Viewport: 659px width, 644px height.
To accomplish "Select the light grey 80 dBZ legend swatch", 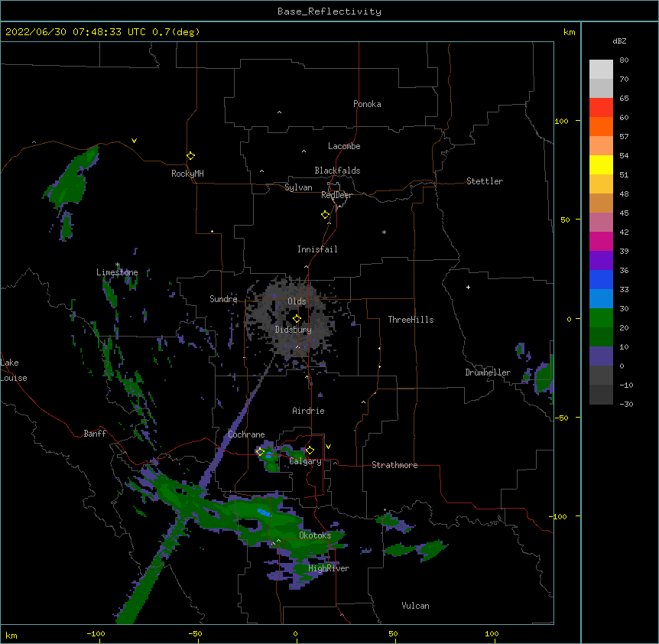I will click(601, 69).
